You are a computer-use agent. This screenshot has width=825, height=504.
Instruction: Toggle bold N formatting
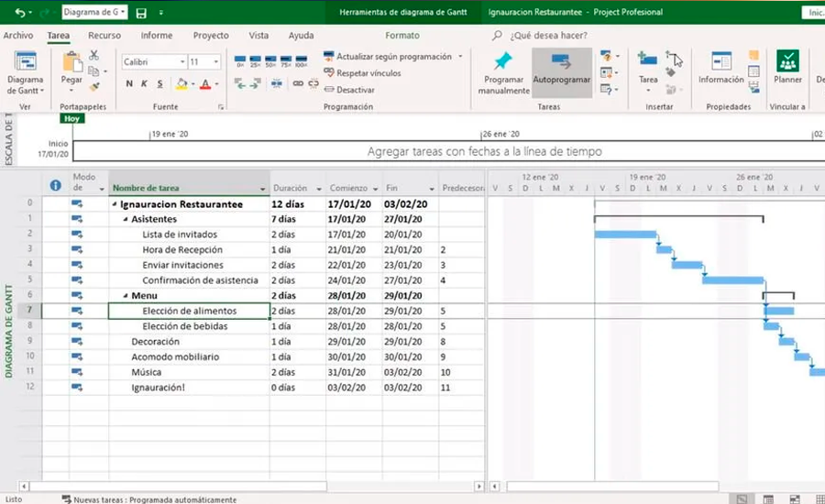coord(129,83)
